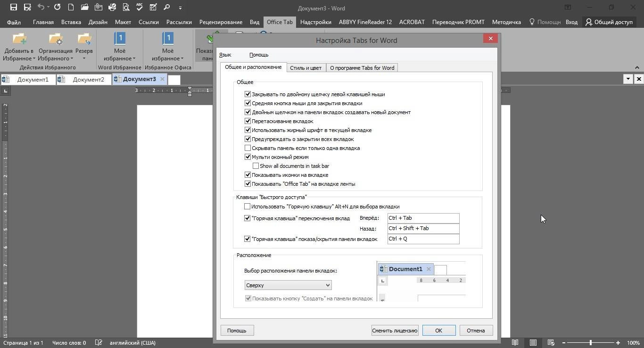Toggle Средняя кнопка мыши для закрытия checkbox
Viewport: 644px width, 348px height.
pos(248,103)
